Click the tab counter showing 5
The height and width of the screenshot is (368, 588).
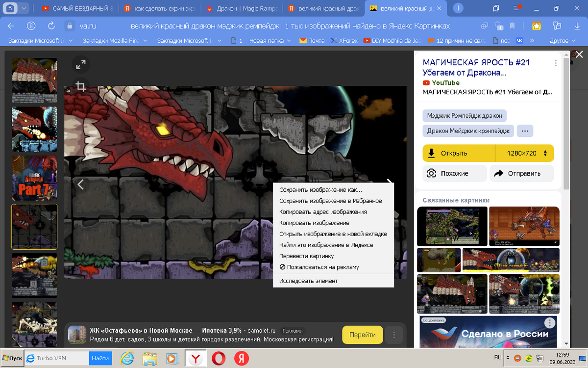[10, 8]
